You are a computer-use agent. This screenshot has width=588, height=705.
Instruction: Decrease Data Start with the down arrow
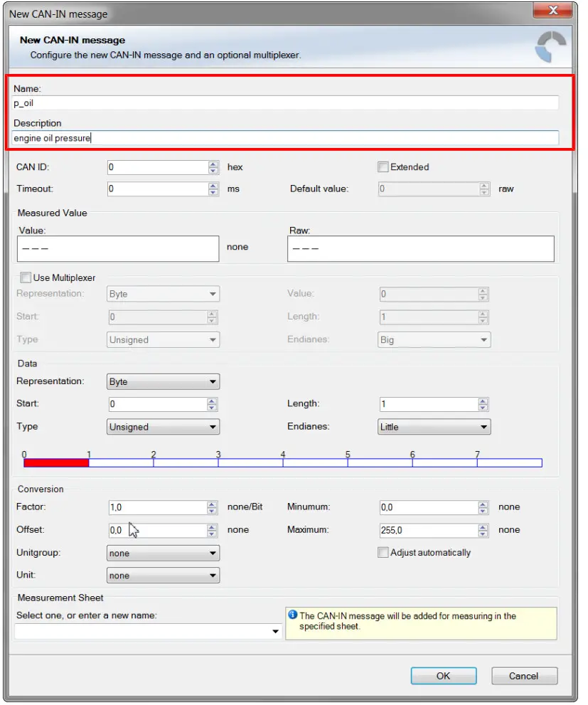[212, 408]
